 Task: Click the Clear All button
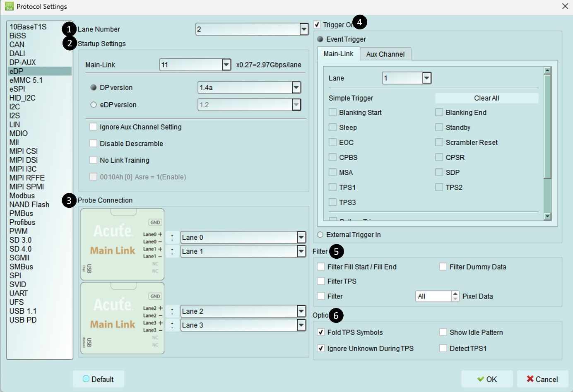[x=486, y=98]
